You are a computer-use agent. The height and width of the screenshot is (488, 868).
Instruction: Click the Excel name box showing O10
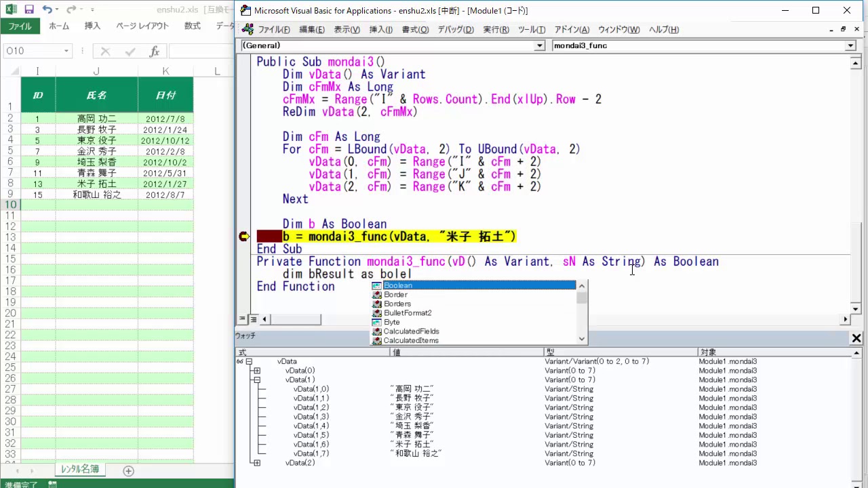(x=33, y=52)
